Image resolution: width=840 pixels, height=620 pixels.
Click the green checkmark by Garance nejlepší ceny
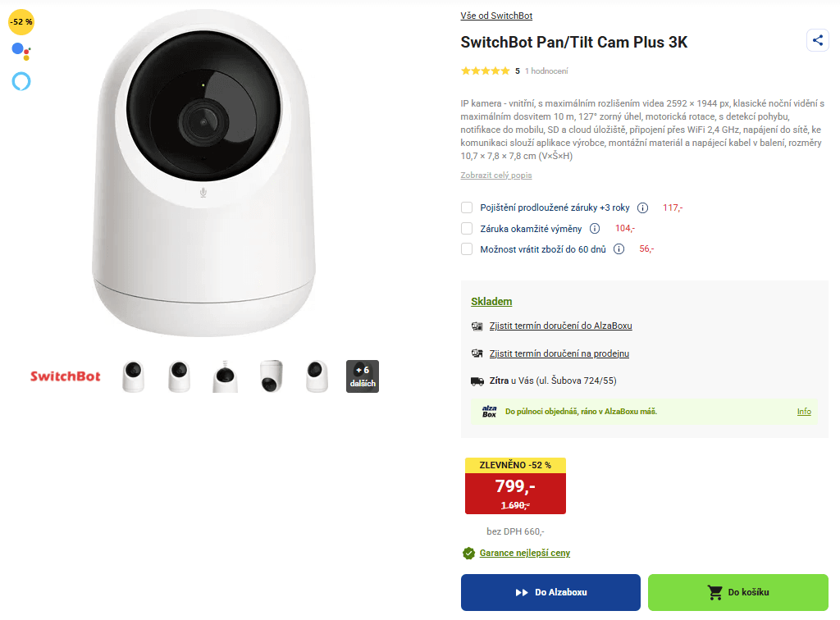pyautogui.click(x=468, y=553)
